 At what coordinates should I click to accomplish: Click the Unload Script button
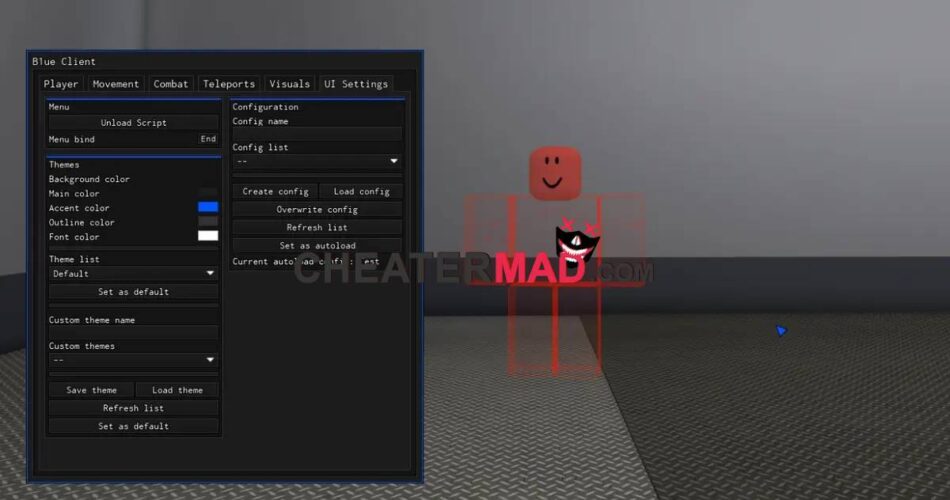pos(133,122)
